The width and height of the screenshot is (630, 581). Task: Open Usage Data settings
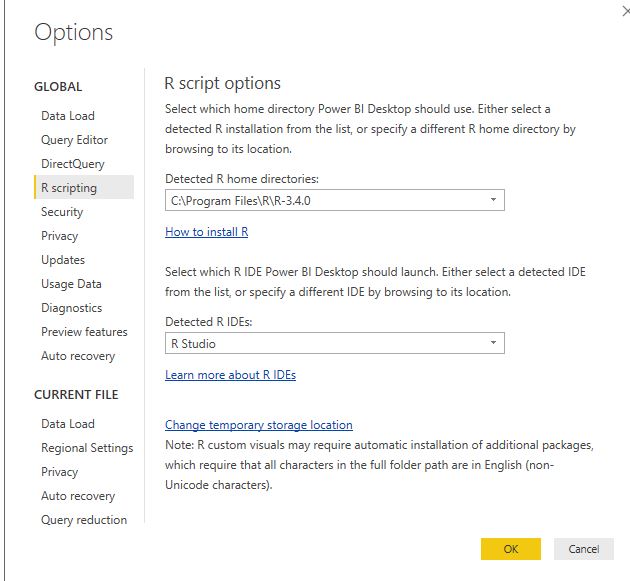[71, 284]
